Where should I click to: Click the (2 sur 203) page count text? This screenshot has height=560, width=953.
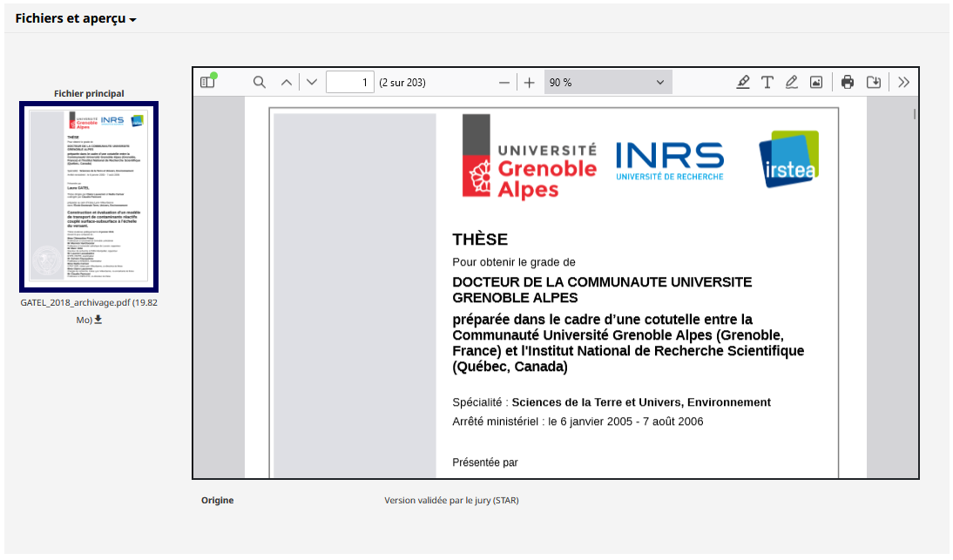pos(402,82)
